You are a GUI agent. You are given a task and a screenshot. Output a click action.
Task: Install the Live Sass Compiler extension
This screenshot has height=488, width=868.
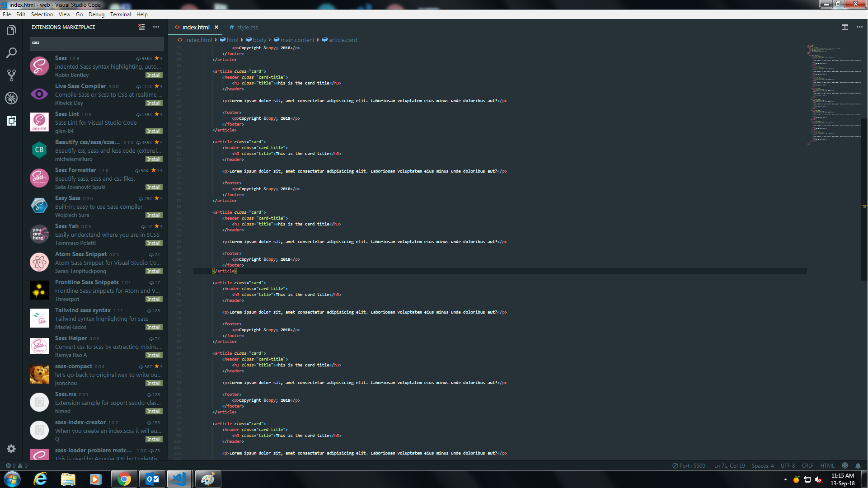coord(154,103)
